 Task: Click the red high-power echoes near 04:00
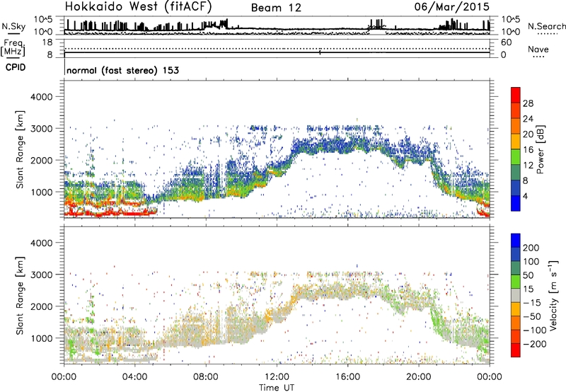[135, 213]
